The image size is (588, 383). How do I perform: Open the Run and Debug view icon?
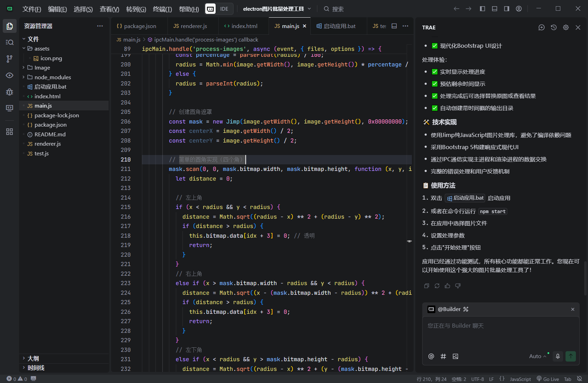10,92
